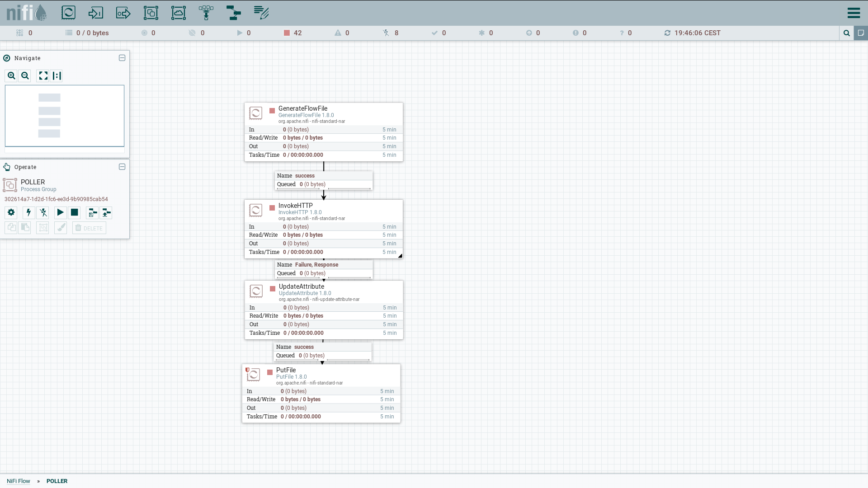This screenshot has height=488, width=868.
Task: Select the GenerateFlowFile processor
Action: 324,132
